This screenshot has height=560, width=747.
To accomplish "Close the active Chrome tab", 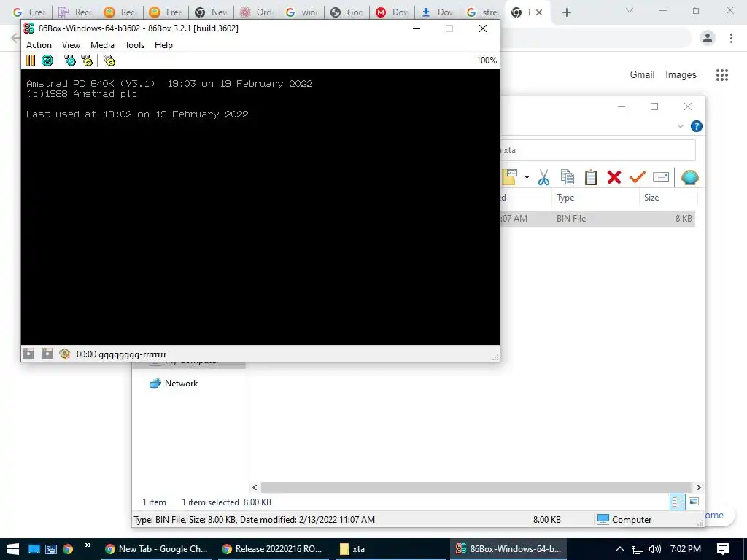I will [539, 12].
